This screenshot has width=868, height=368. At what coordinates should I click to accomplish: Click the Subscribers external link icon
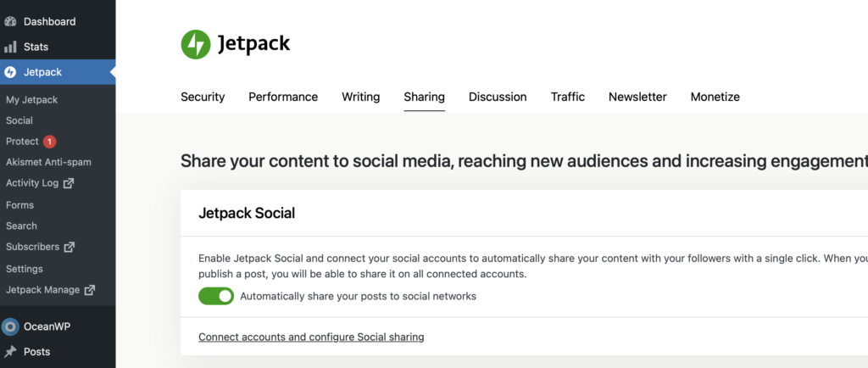pos(70,247)
